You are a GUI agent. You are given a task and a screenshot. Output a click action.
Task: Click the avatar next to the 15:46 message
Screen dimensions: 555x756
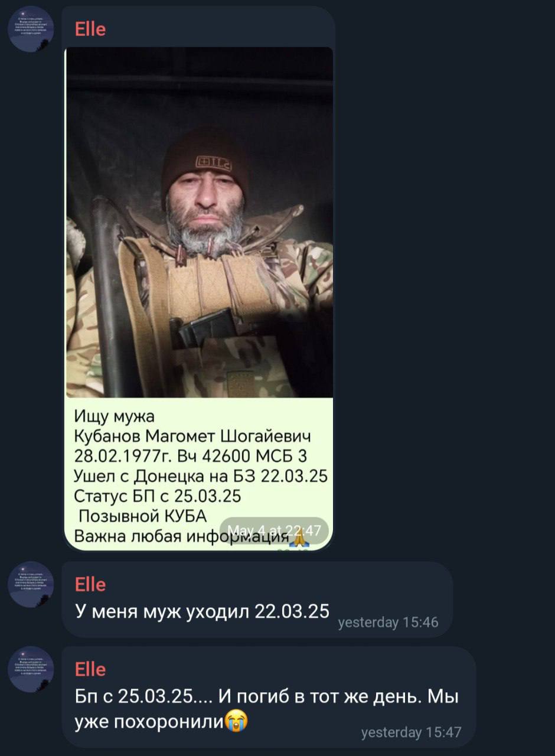(x=31, y=585)
